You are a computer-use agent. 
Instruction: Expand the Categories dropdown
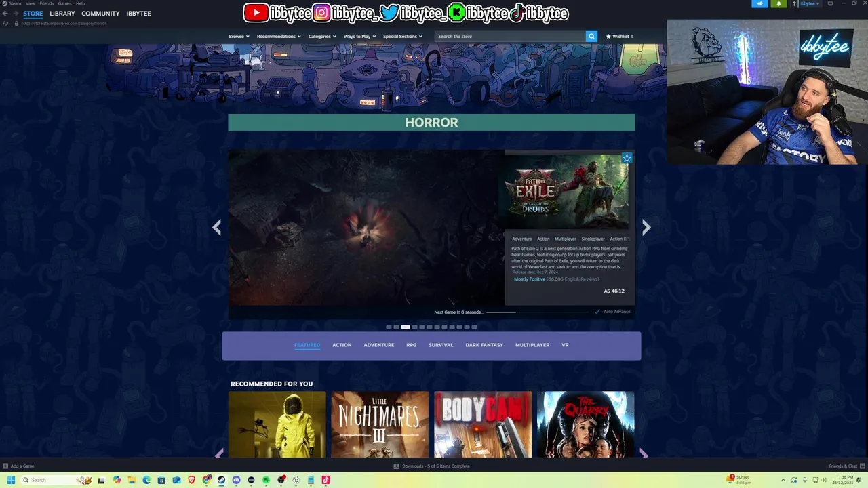point(322,36)
